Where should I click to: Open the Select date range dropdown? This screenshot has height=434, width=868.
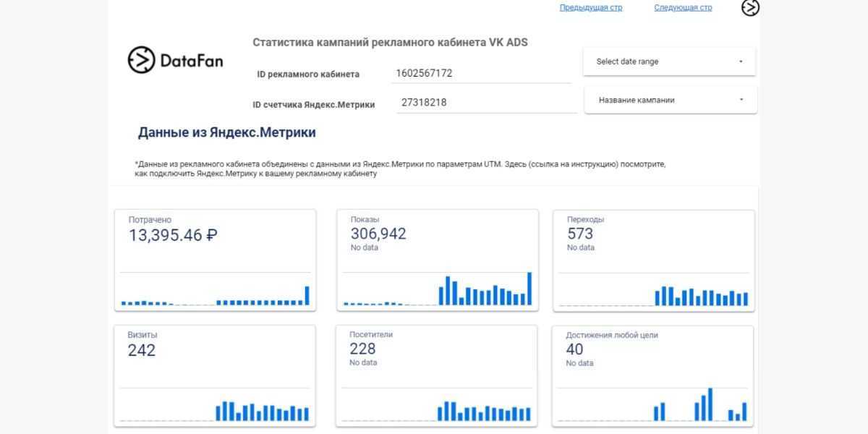668,61
